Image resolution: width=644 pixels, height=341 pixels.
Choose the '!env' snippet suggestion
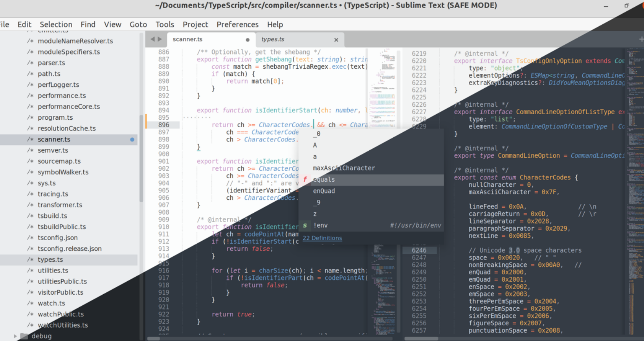(x=372, y=225)
